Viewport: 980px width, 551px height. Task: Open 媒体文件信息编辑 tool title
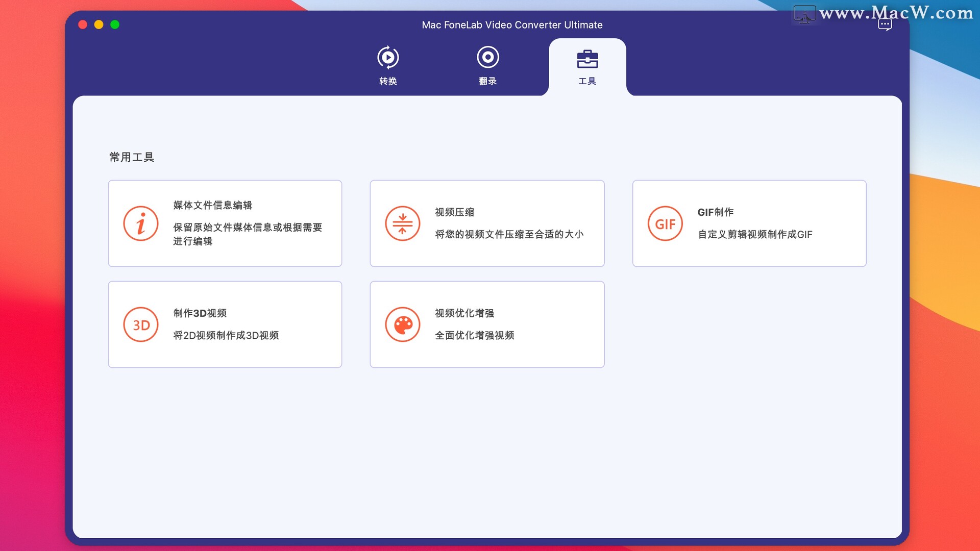pos(213,205)
